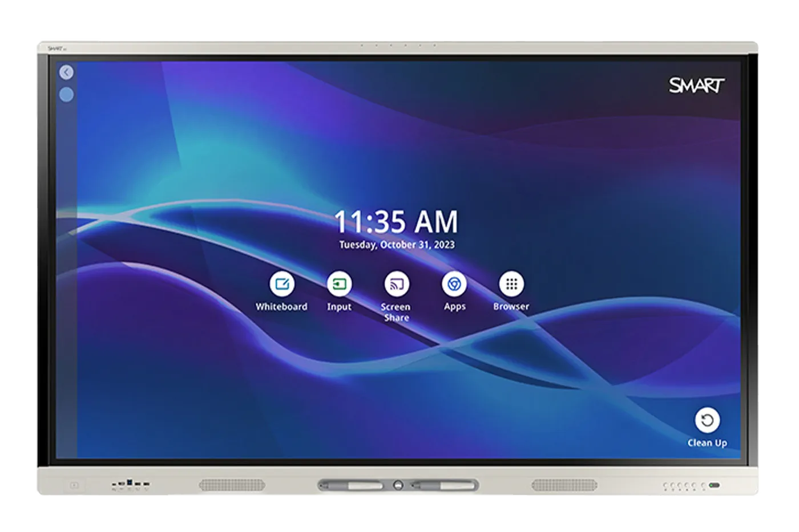Toggle the power indicator on the right bezel
Viewport: 799px width, 532px height.
click(715, 486)
